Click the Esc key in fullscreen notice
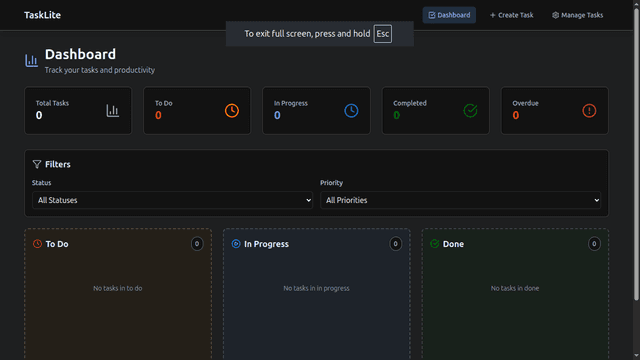The height and width of the screenshot is (360, 640). 382,34
